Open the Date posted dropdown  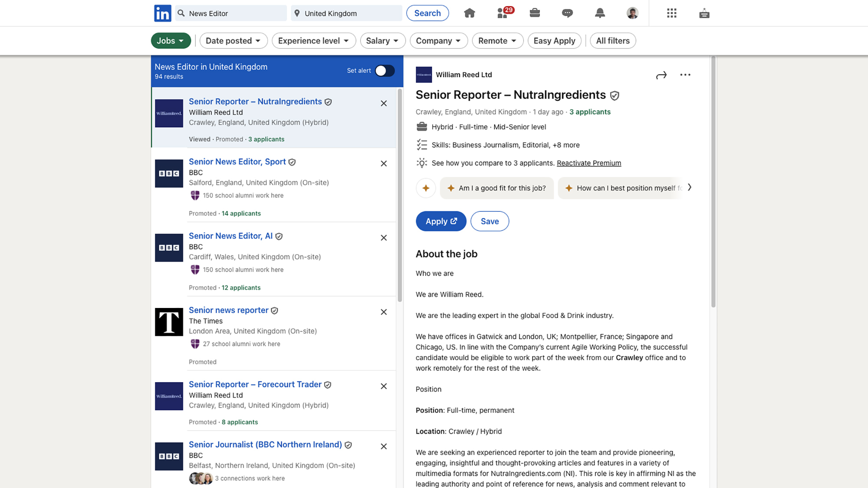tap(233, 41)
